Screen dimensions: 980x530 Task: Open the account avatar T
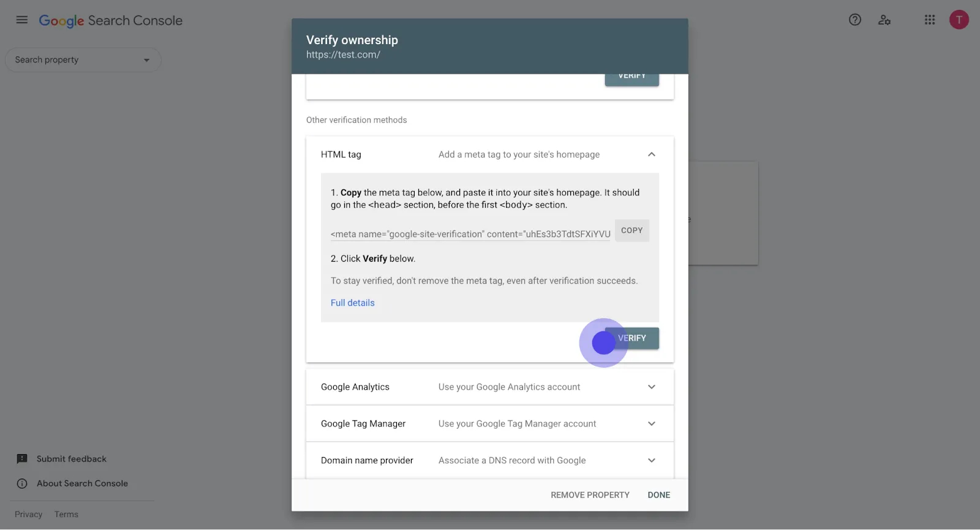tap(959, 20)
